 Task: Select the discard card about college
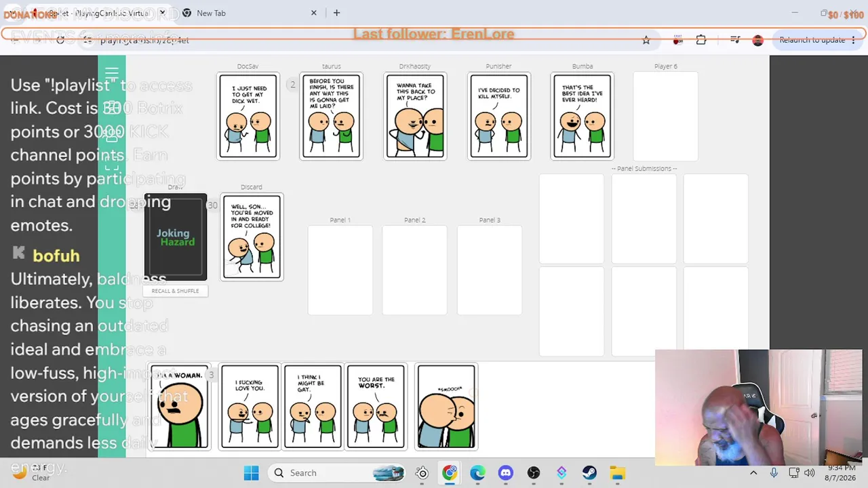(x=252, y=237)
